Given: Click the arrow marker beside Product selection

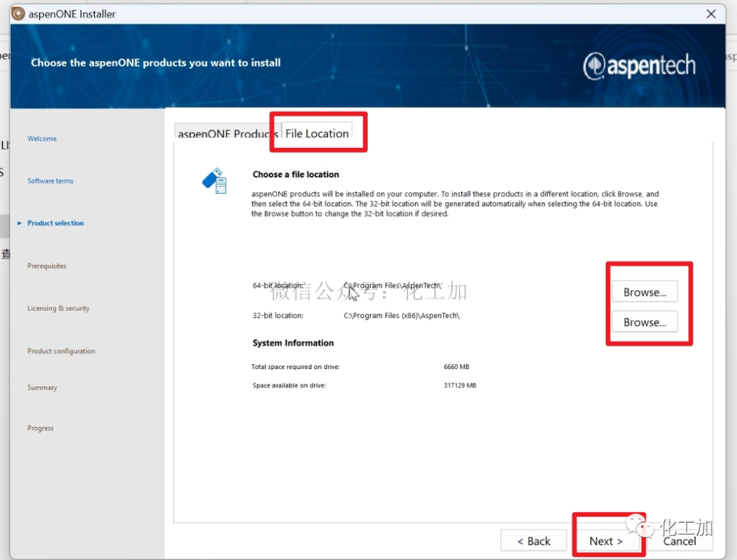Looking at the screenshot, I should (19, 223).
